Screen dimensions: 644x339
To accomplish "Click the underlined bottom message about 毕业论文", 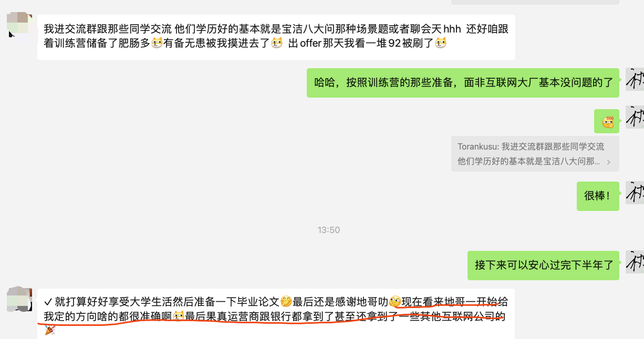I will (276, 314).
